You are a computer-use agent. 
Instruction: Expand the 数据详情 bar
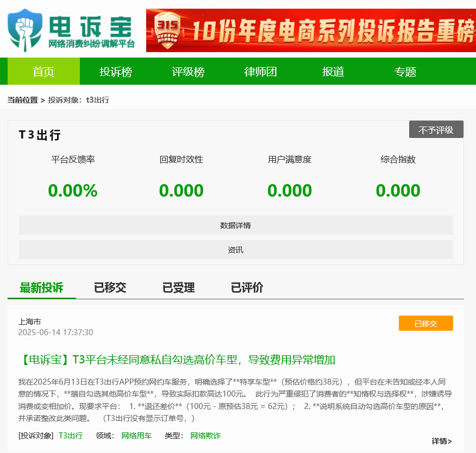click(x=236, y=225)
